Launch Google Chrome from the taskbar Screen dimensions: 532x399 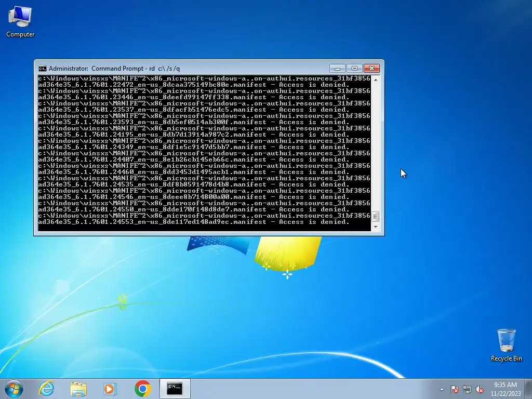click(143, 389)
